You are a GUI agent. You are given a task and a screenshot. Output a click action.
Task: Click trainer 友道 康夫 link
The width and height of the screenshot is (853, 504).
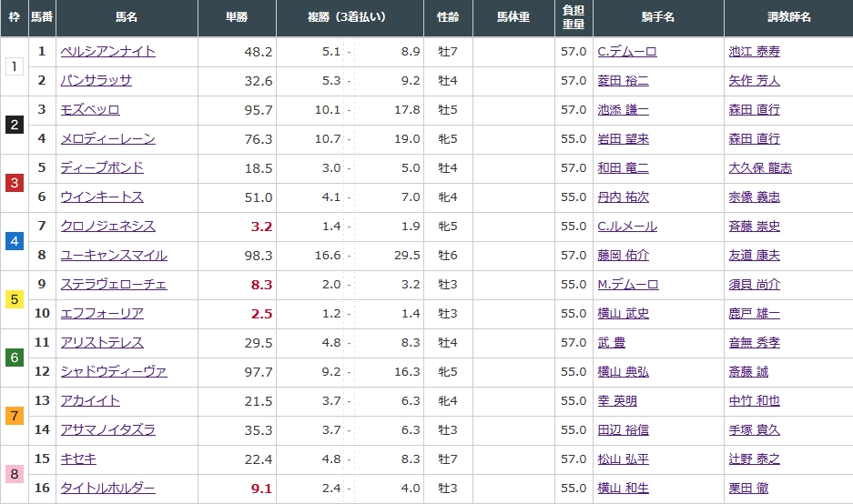click(x=754, y=256)
